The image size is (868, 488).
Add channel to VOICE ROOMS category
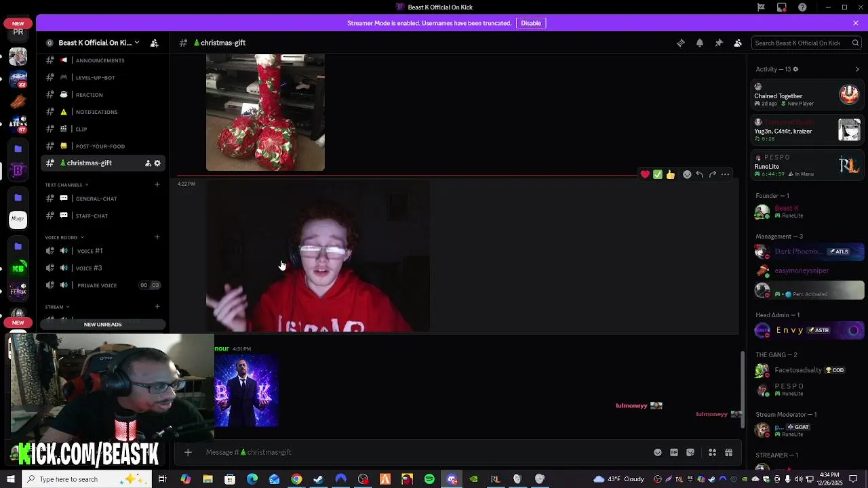[x=157, y=237]
